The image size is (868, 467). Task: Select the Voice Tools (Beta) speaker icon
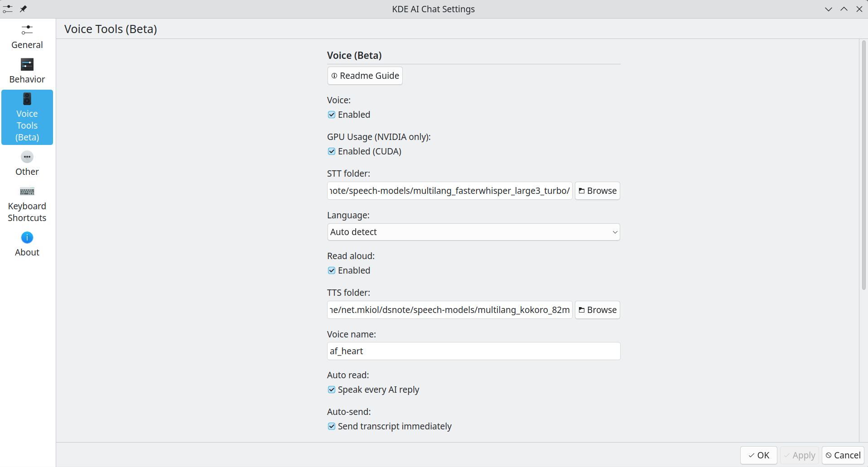(x=27, y=99)
